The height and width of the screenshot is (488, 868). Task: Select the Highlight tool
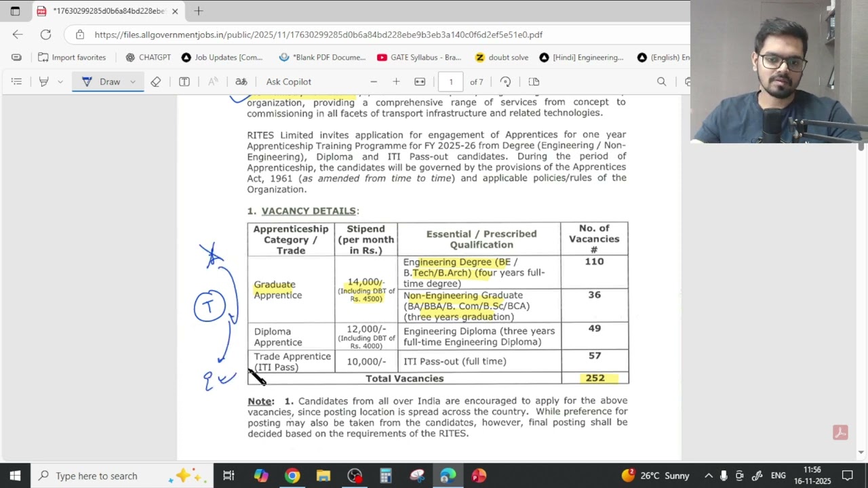[43, 82]
